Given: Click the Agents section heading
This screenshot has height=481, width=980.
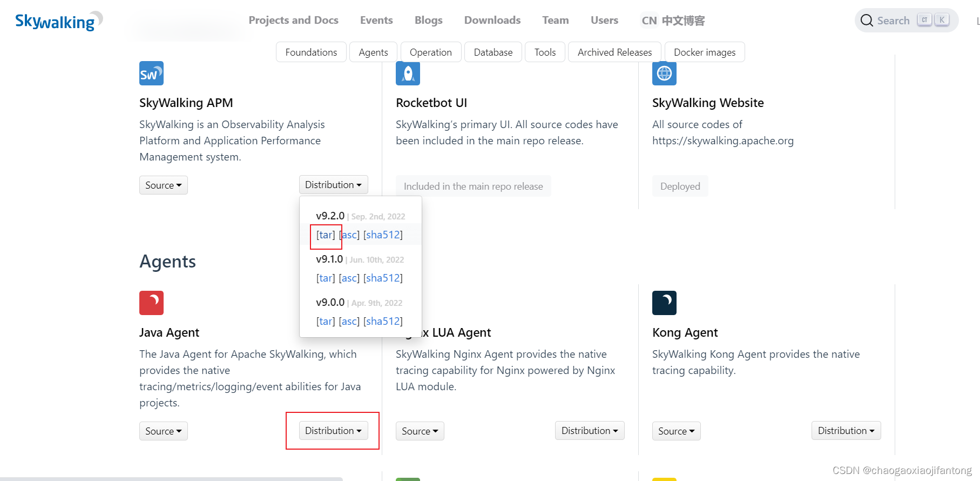Looking at the screenshot, I should (167, 262).
